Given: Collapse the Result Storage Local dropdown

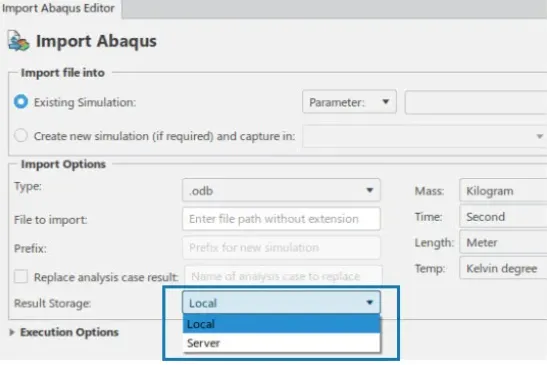Looking at the screenshot, I should (x=281, y=303).
